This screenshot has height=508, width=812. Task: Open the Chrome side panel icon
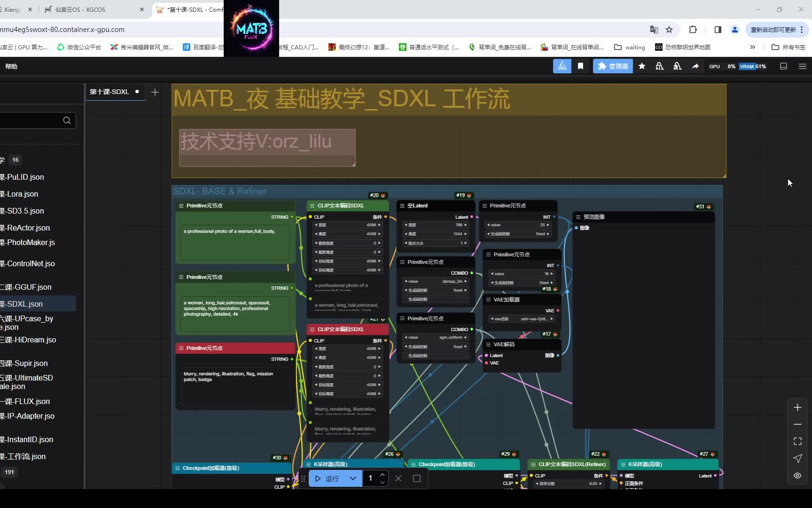pos(718,30)
